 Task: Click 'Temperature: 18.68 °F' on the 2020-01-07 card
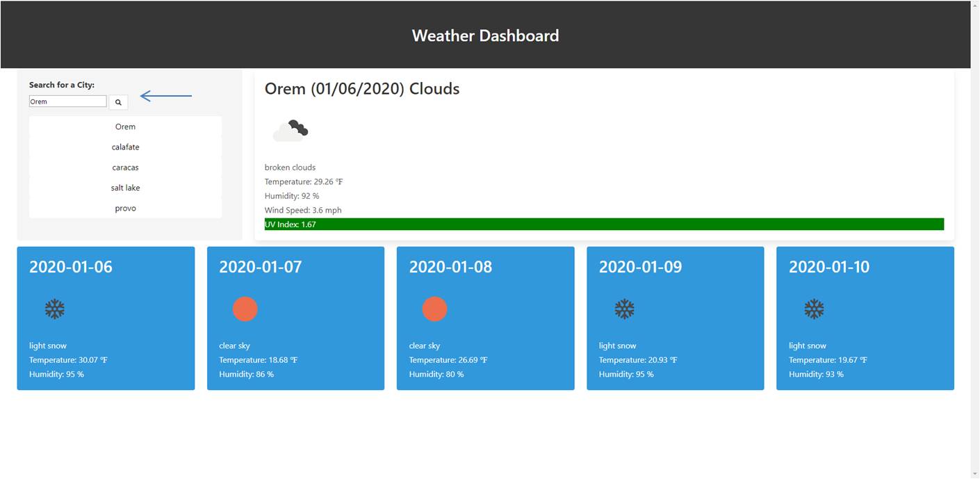point(259,360)
